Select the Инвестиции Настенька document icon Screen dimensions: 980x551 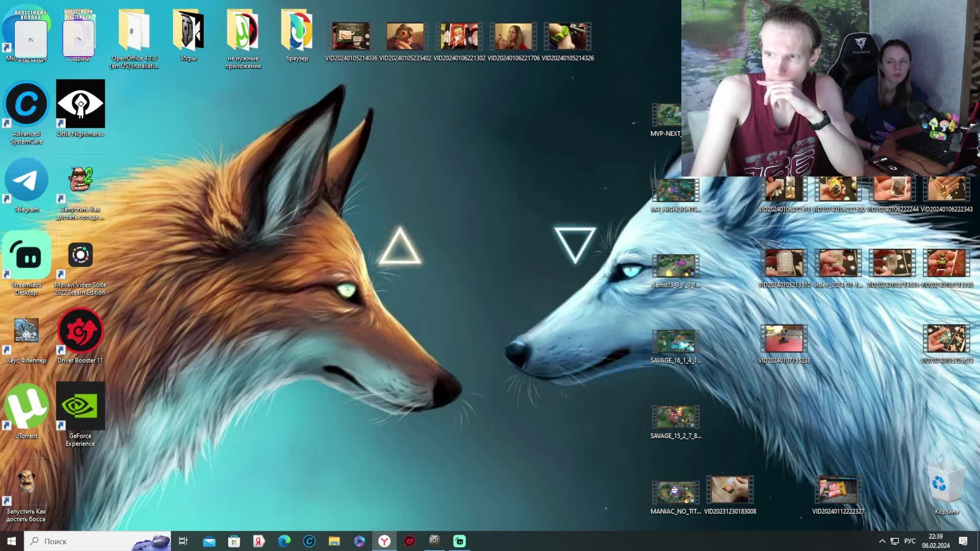[79, 35]
